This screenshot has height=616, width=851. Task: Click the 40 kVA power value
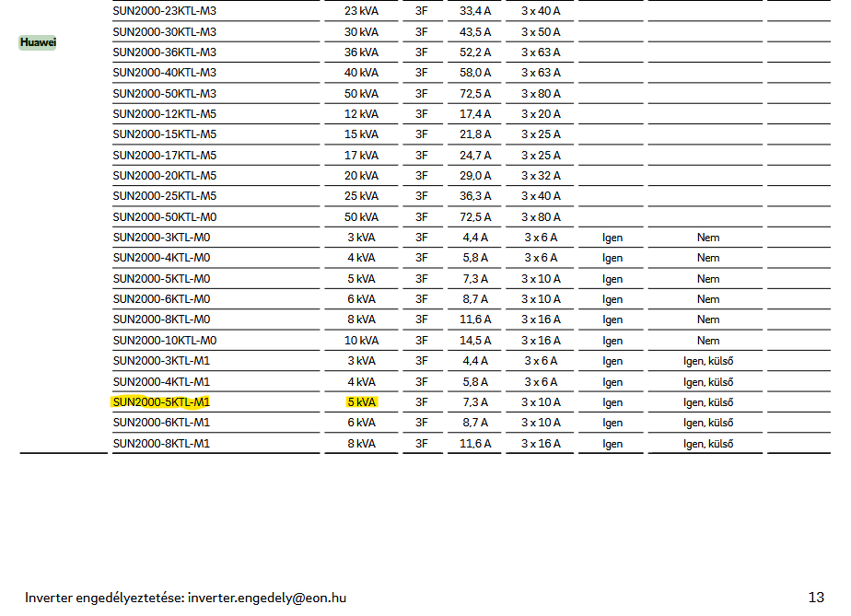click(x=361, y=72)
